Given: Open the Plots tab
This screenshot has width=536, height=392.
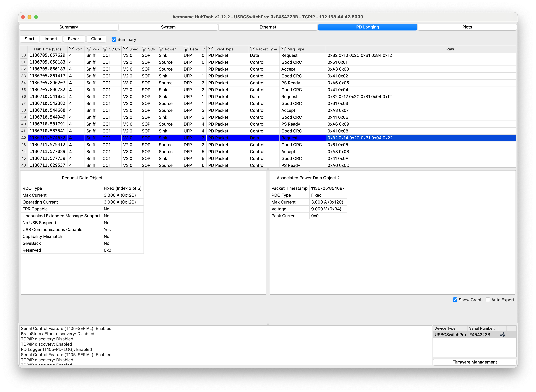Looking at the screenshot, I should [x=467, y=27].
